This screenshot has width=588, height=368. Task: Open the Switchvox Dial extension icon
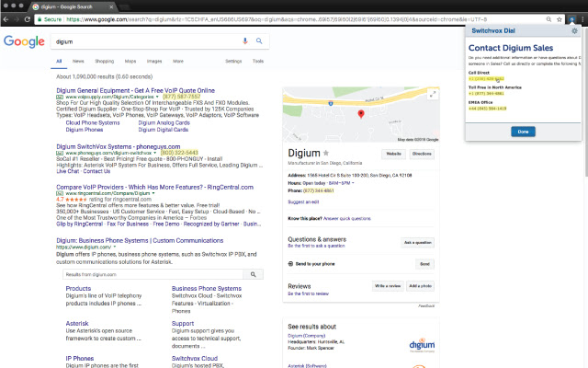[x=571, y=19]
